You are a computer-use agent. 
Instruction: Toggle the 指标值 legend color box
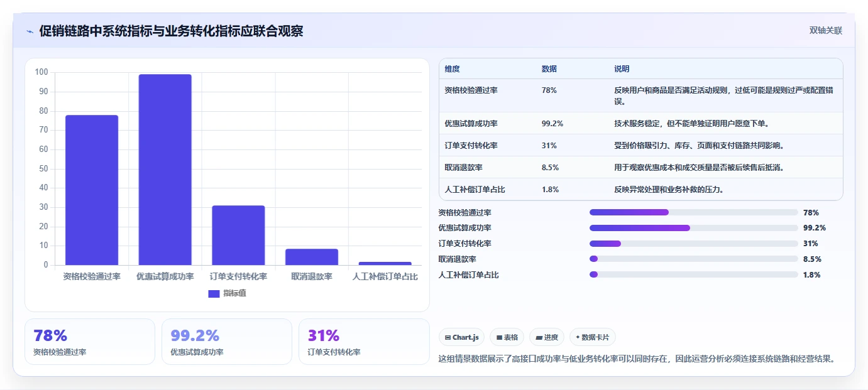coord(214,293)
